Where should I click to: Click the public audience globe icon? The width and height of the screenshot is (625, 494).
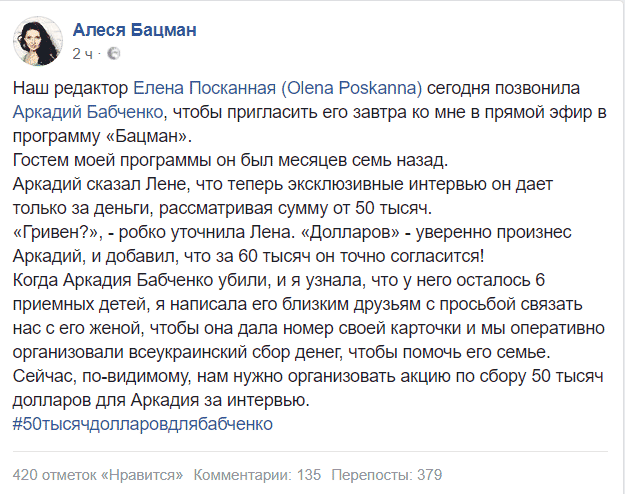113,52
